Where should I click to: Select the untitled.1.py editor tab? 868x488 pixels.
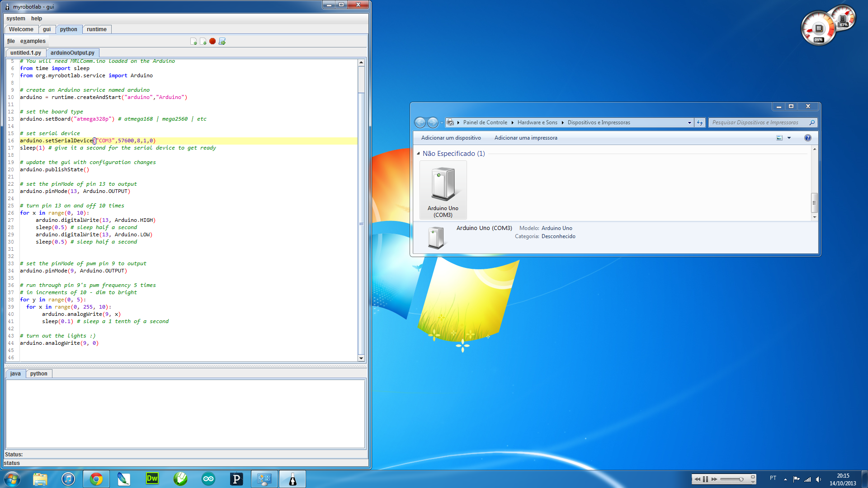[26, 53]
